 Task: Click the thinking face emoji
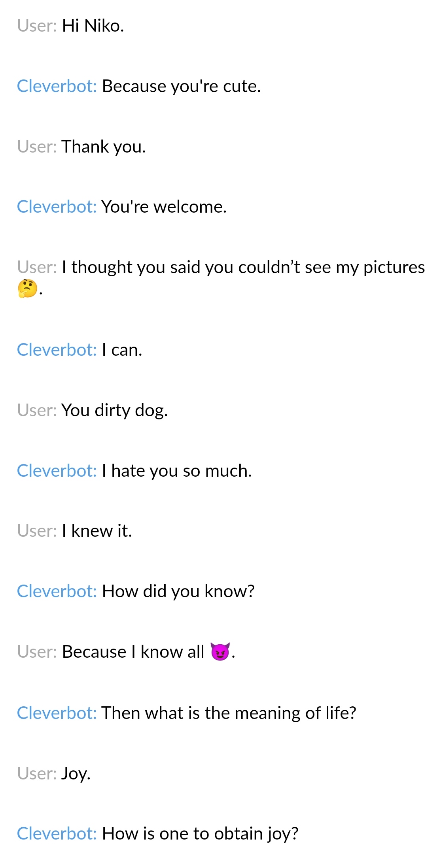(27, 289)
